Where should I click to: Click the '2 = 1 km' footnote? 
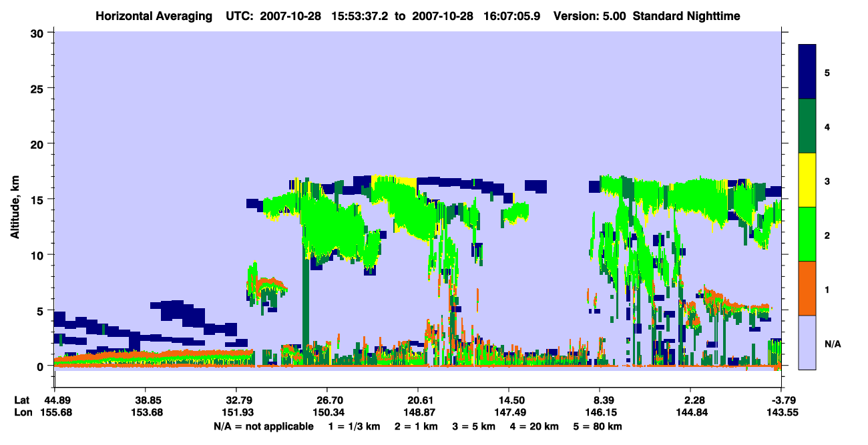(417, 426)
